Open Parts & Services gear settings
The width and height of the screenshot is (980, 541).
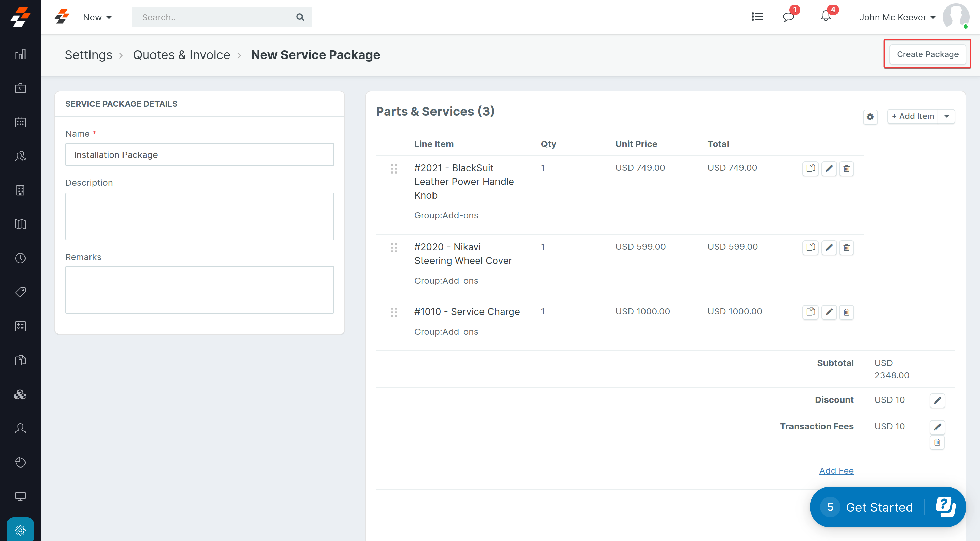pyautogui.click(x=870, y=116)
